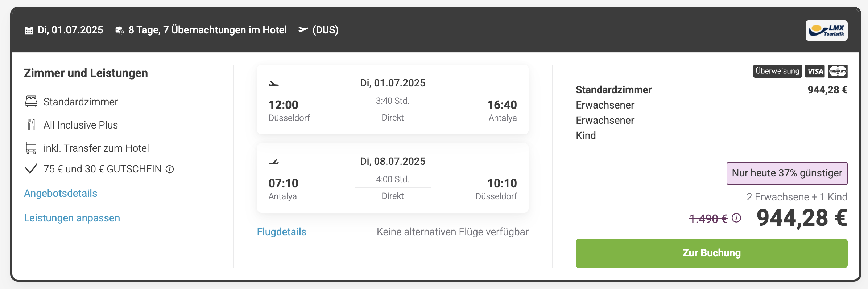868x289 pixels.
Task: Click the duration icon before 8 Tage
Action: 120,30
